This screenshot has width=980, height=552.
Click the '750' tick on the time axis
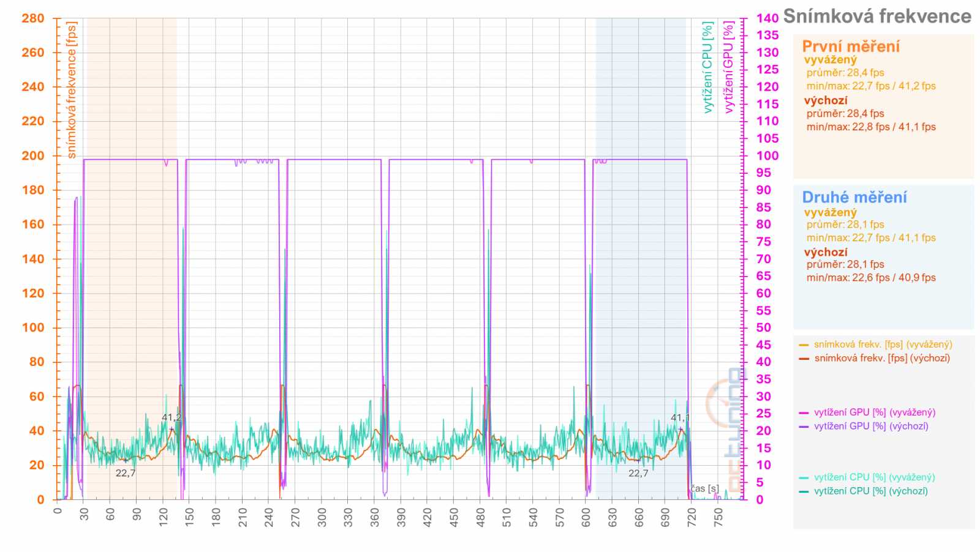[x=718, y=517]
